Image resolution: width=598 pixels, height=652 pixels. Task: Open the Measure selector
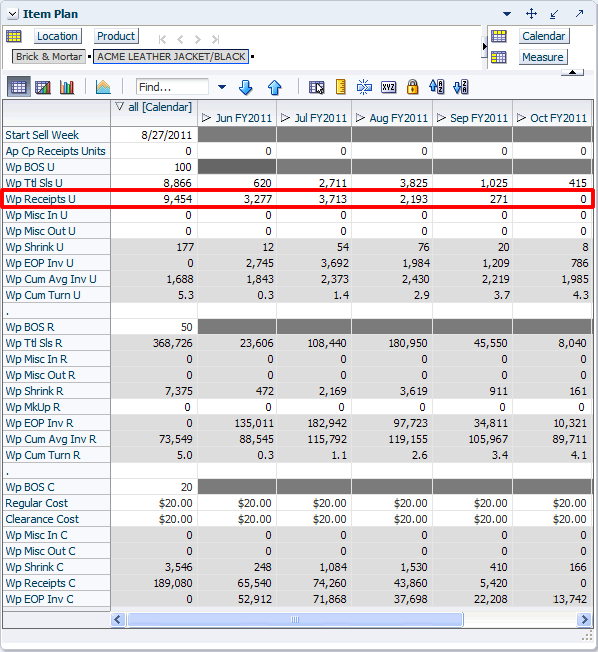[543, 57]
